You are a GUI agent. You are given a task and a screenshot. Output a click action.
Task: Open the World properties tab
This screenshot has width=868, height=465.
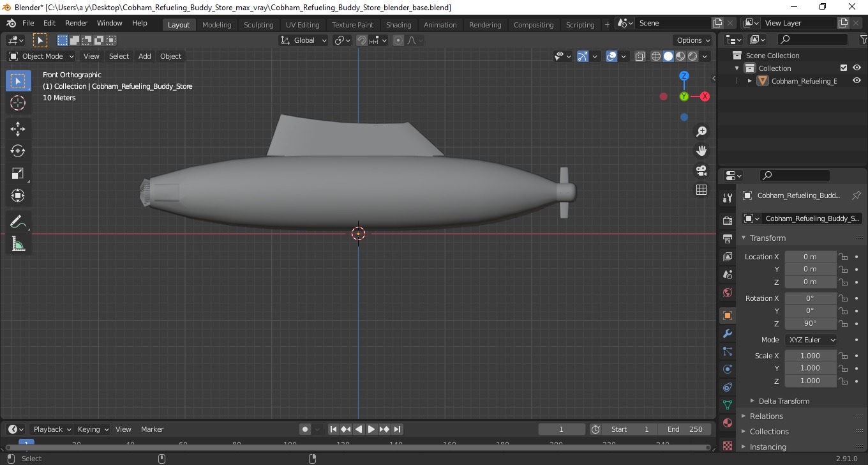click(x=727, y=293)
